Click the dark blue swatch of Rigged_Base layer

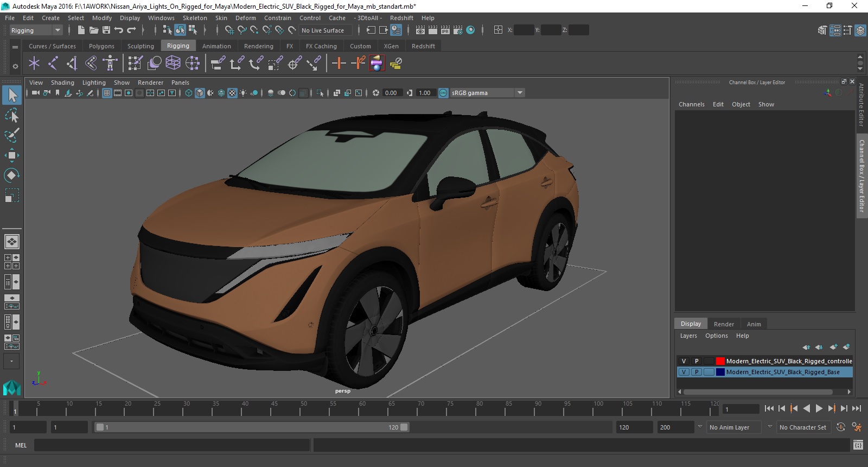point(720,372)
